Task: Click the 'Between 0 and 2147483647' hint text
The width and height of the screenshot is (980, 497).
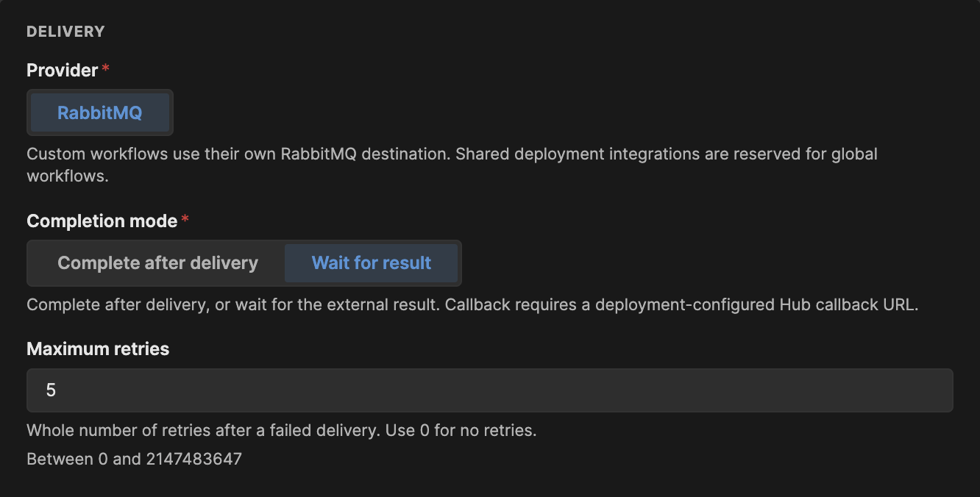Action: point(135,460)
